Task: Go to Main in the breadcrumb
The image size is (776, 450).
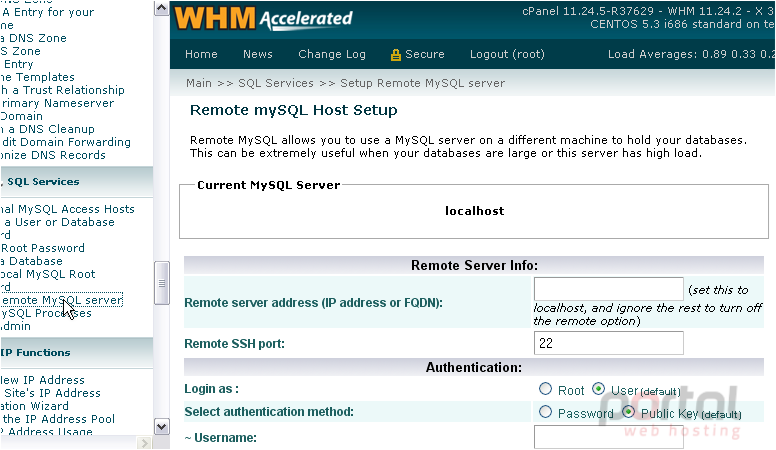Action: [x=198, y=83]
